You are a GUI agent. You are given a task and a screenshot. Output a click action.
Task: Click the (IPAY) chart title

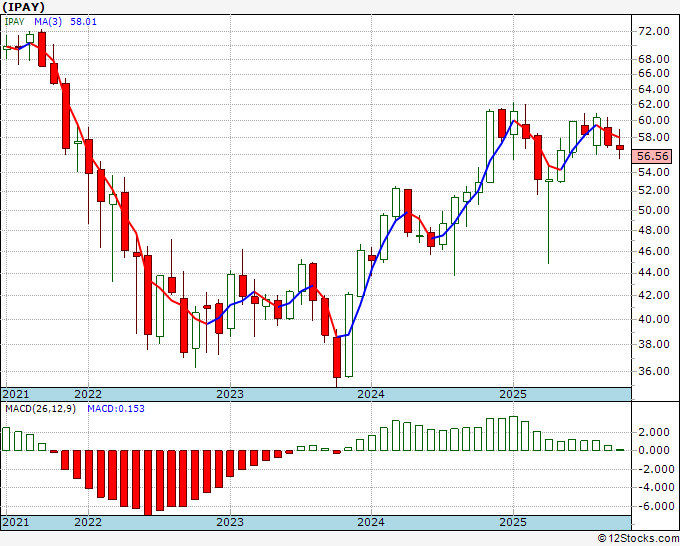click(23, 7)
